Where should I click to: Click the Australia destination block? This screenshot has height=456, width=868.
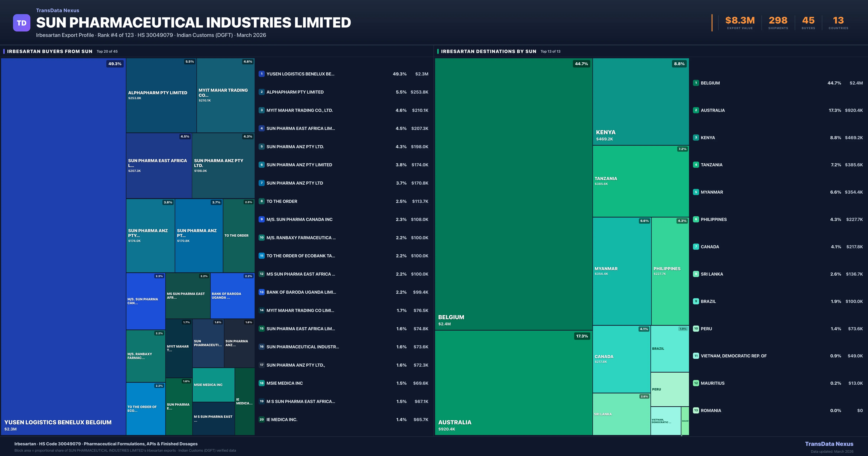point(514,383)
